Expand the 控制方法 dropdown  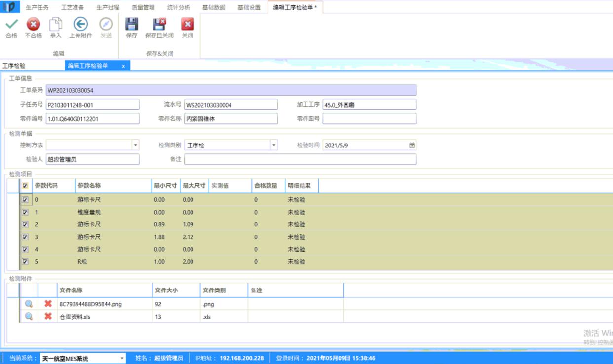coord(135,145)
